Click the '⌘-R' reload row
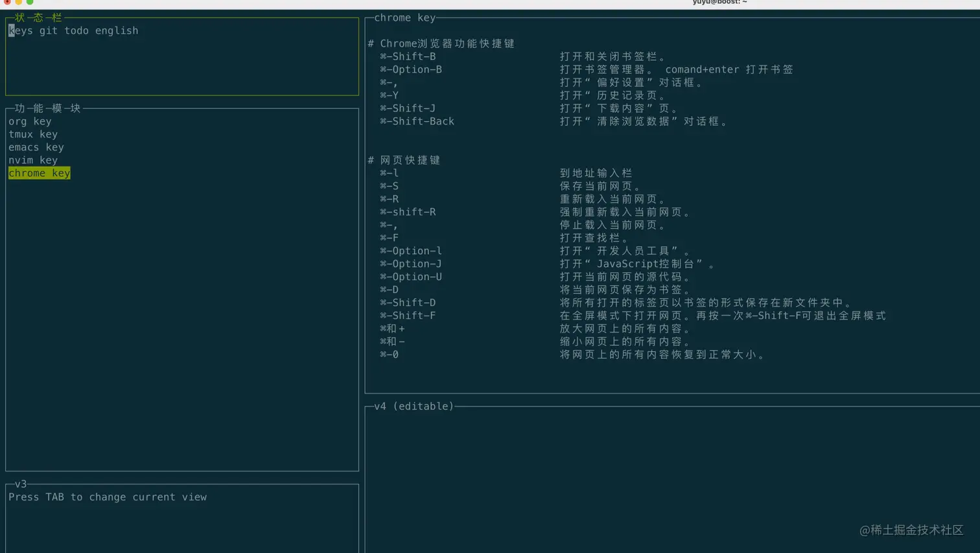The height and width of the screenshot is (553, 980). point(523,199)
